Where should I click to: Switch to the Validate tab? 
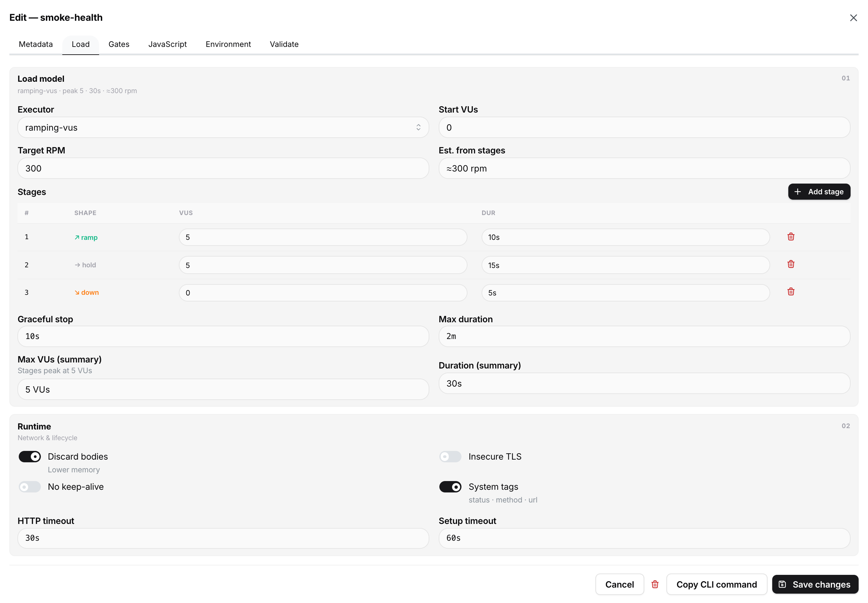pos(284,44)
